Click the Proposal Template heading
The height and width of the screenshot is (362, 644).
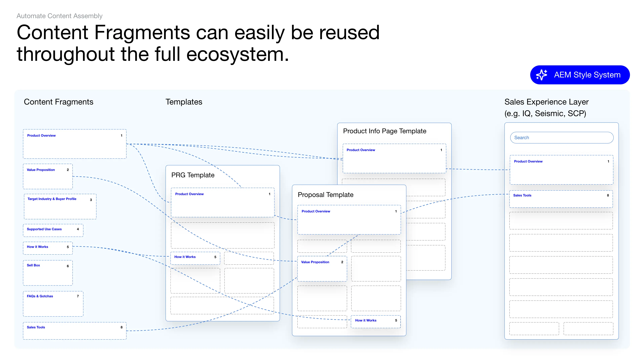click(x=326, y=195)
